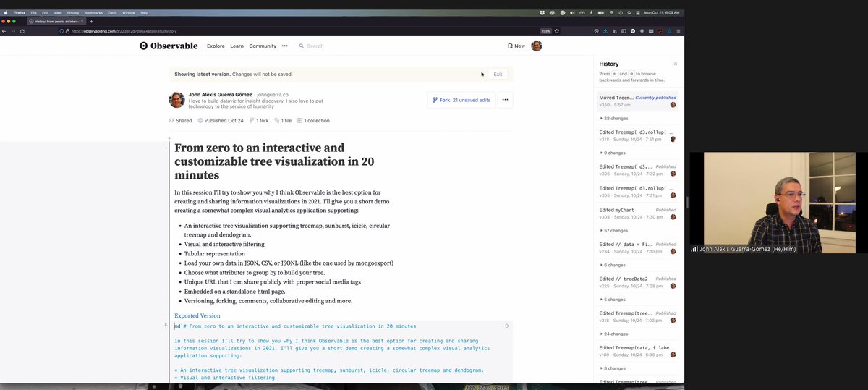The width and height of the screenshot is (868, 390).
Task: Select version v304 Edited myChart
Action: pyautogui.click(x=638, y=213)
